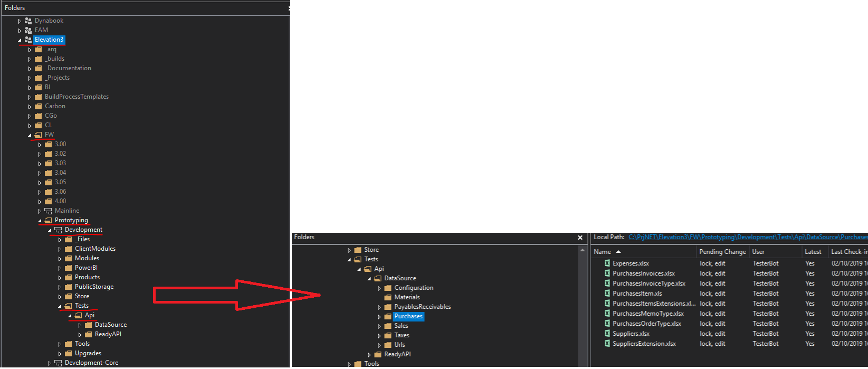The image size is (868, 369).
Task: Click the team project icon beside Dynabook
Action: click(28, 21)
